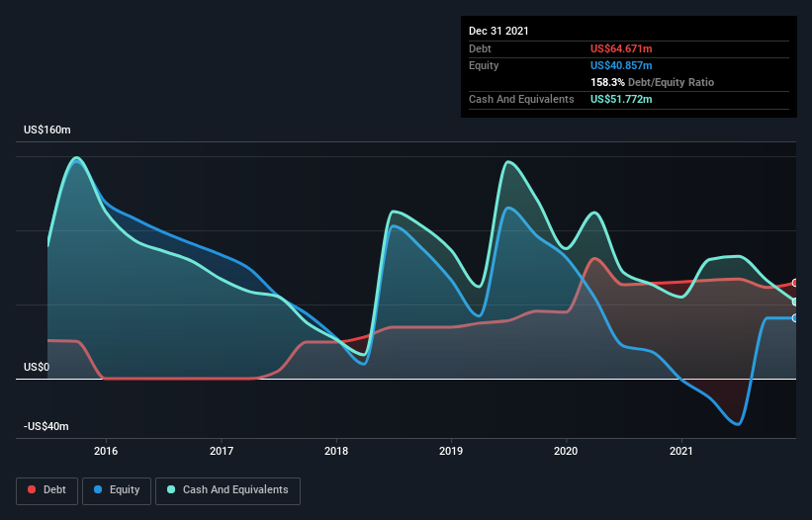Viewport: 812px width, 520px height.
Task: Click the 2019 x-axis label
Action: click(x=451, y=451)
